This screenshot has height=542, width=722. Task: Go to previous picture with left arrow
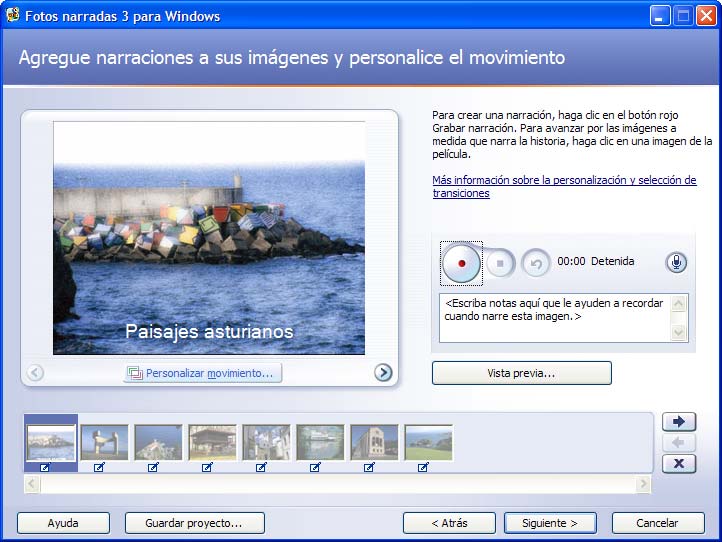[35, 373]
